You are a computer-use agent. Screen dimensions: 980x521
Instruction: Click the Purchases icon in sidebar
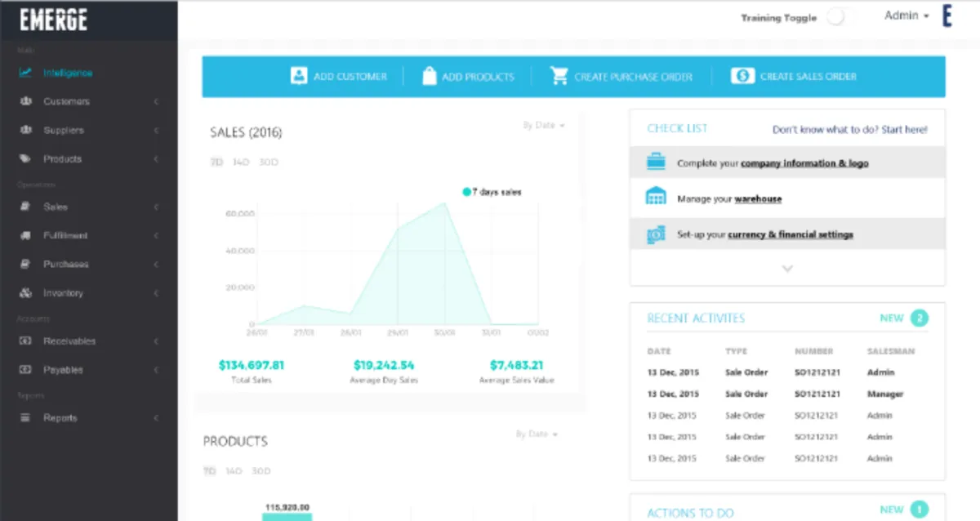(26, 264)
